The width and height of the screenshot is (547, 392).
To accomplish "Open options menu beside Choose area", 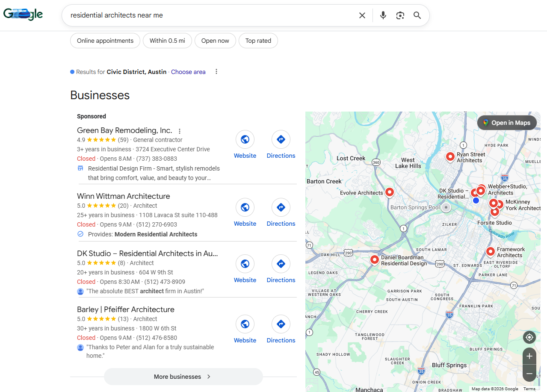I will point(216,72).
